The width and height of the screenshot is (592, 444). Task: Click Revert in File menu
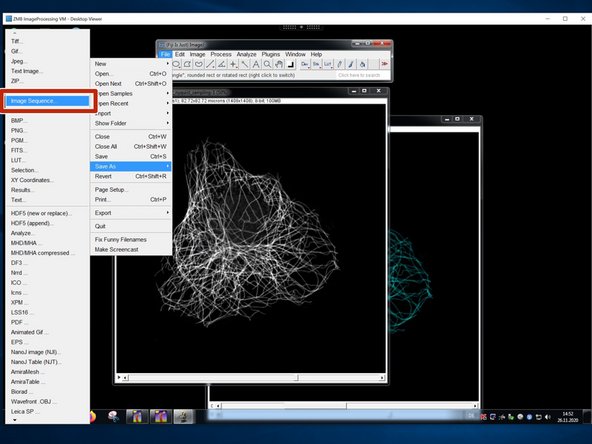131,176
